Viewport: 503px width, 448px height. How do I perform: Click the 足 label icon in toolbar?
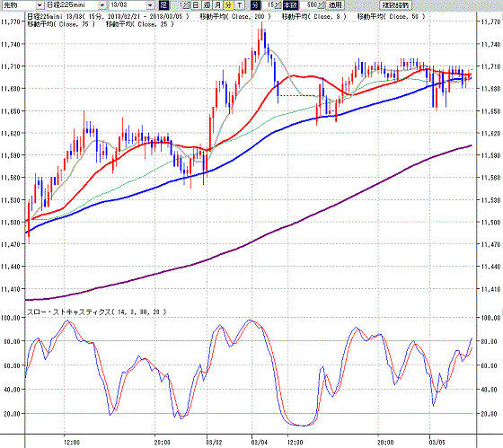163,5
